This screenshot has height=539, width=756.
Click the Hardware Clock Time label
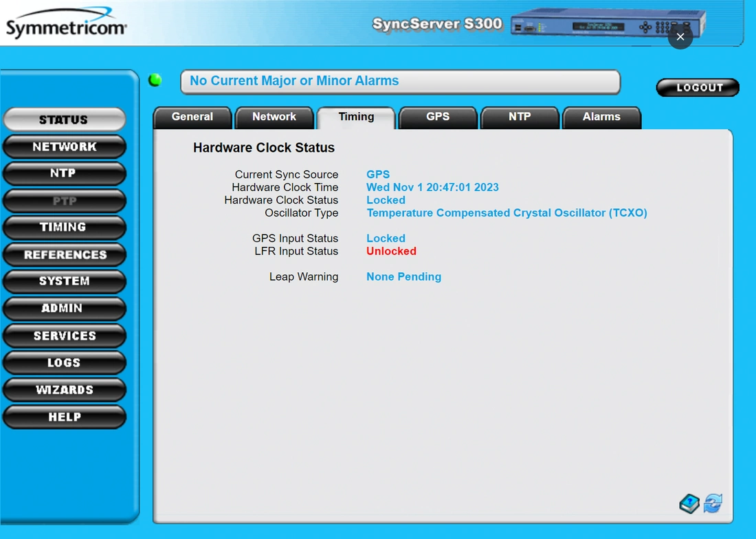click(285, 187)
